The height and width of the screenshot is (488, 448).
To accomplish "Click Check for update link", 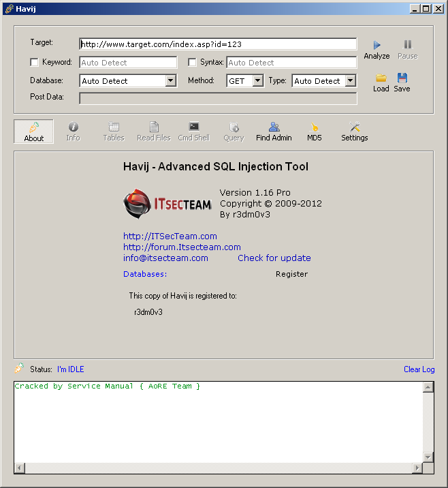I will click(x=274, y=258).
